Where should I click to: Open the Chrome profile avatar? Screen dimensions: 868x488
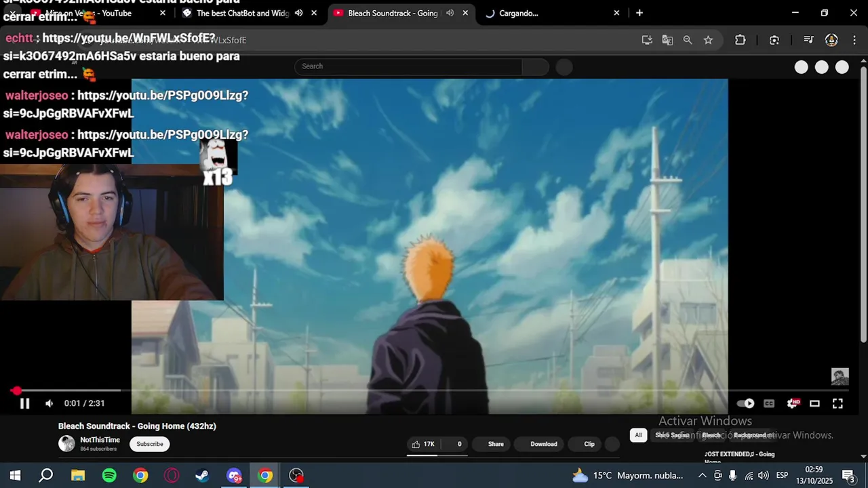pos(831,40)
